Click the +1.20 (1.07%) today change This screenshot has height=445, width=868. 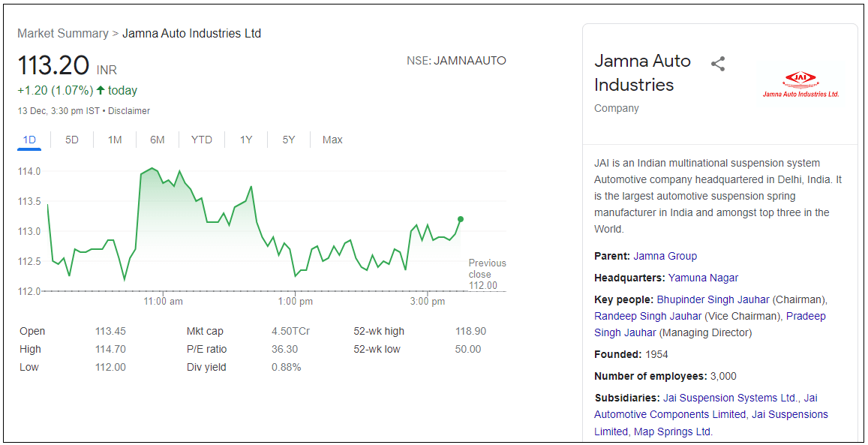(x=77, y=90)
